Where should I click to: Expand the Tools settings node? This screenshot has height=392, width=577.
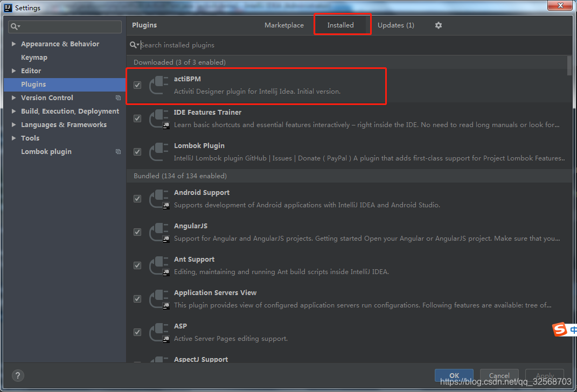coord(13,138)
